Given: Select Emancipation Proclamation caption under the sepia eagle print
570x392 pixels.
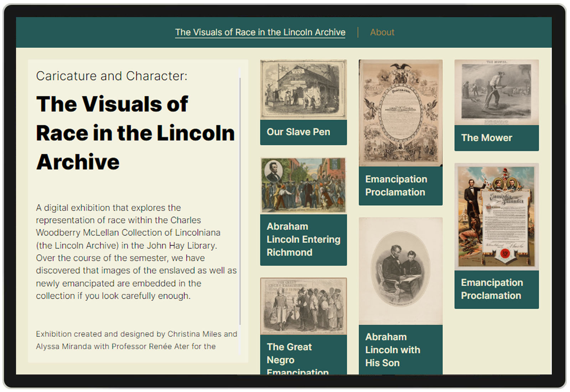Looking at the screenshot, I should point(396,186).
